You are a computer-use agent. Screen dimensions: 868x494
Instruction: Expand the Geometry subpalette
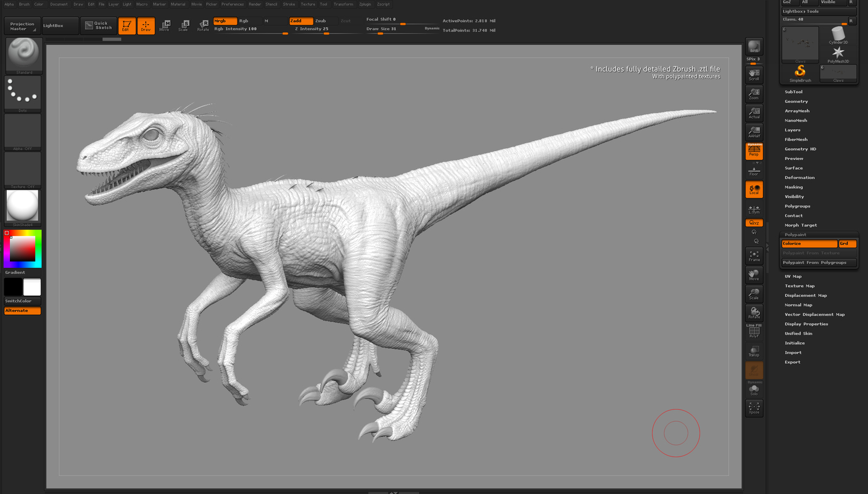point(796,101)
